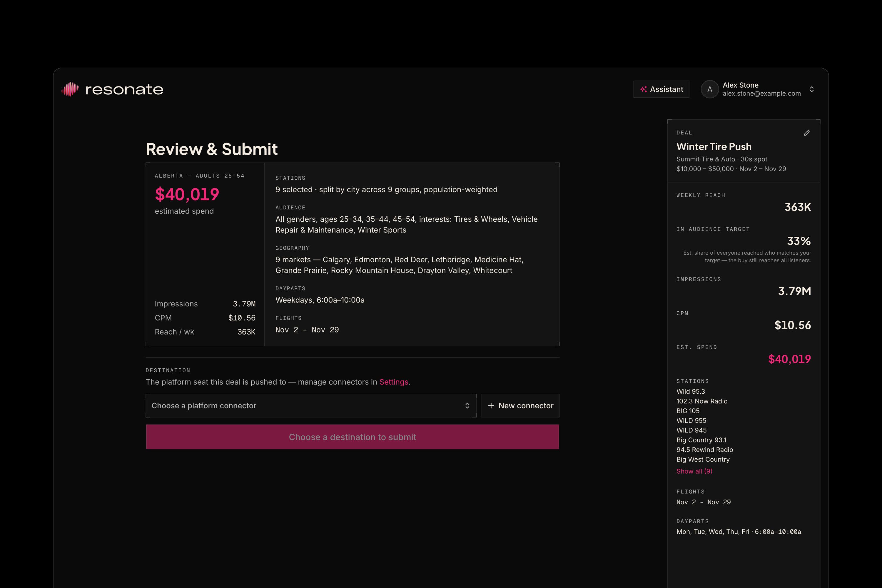Click the 363K weekly reach value in sidebar
Viewport: 882px width, 588px height.
798,207
